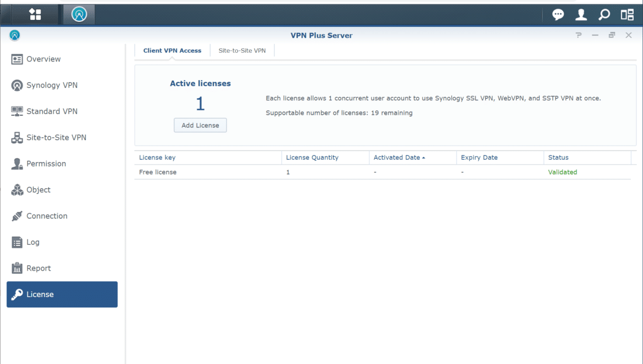Click the active license count number
This screenshot has height=364, width=643.
coord(200,104)
